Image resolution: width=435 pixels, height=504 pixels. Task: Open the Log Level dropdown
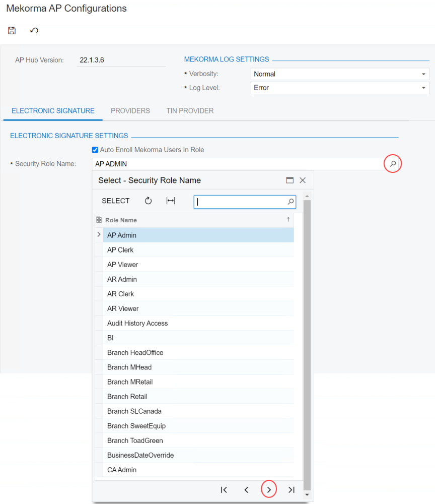click(423, 88)
